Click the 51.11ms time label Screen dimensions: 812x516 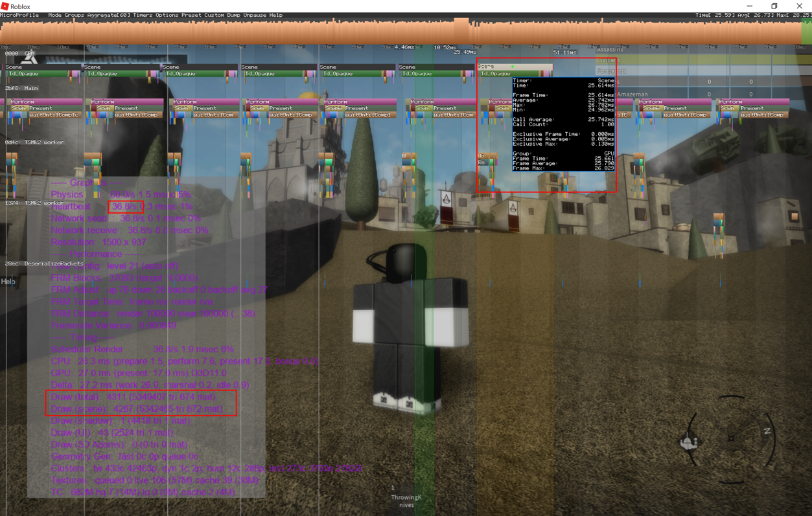[x=564, y=52]
